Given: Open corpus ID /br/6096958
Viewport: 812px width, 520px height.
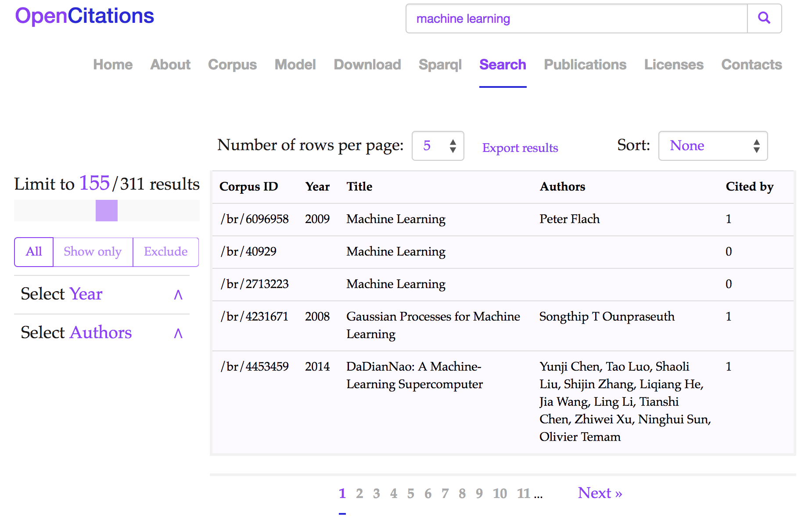Looking at the screenshot, I should pyautogui.click(x=255, y=219).
